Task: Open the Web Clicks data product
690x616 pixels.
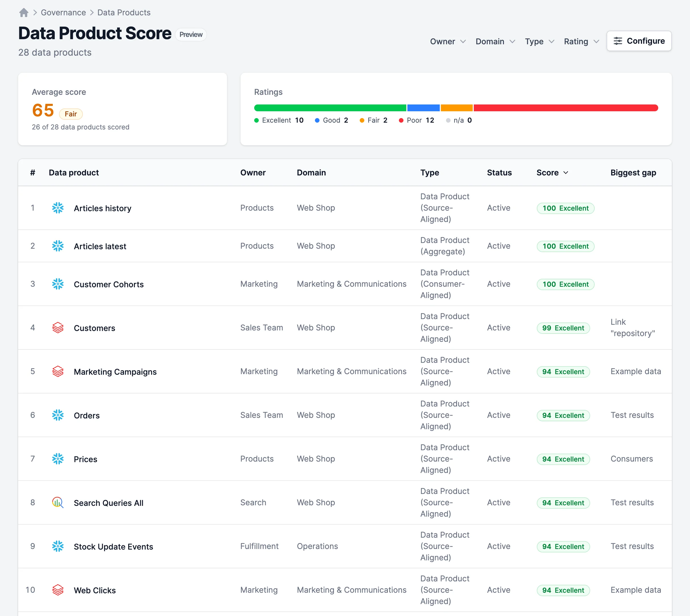Action: coord(95,590)
